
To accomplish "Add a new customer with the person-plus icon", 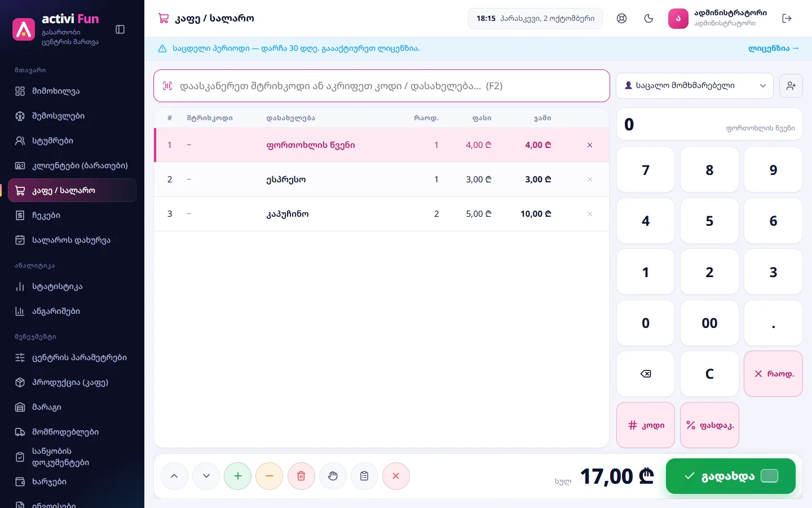I will [791, 86].
